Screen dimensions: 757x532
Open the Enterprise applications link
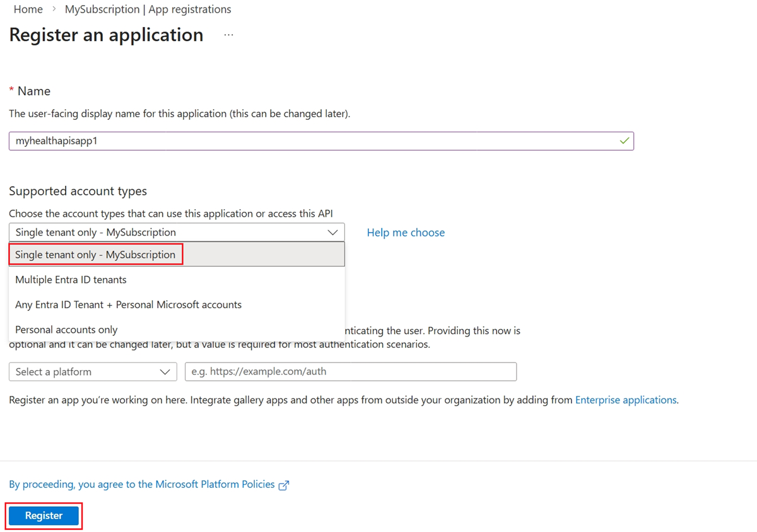click(x=626, y=400)
